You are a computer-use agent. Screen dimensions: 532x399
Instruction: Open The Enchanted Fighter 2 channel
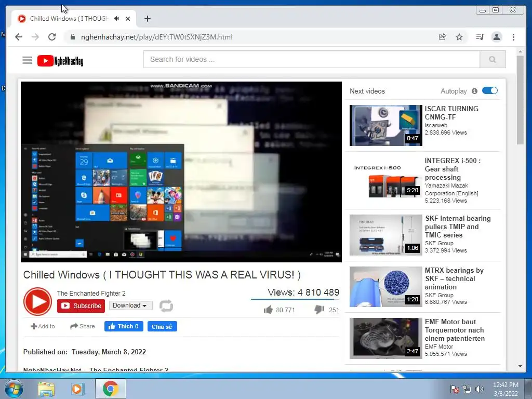point(91,293)
